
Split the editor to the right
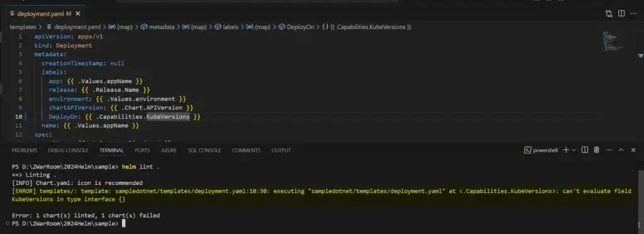621,14
